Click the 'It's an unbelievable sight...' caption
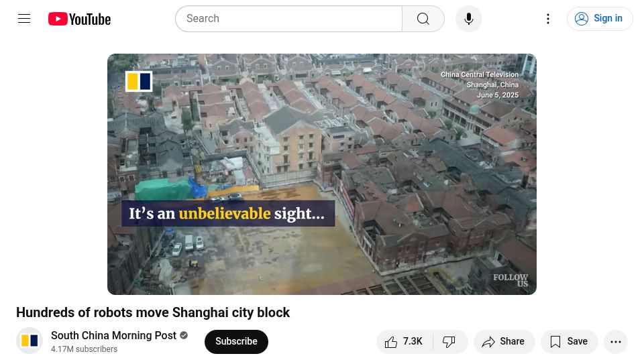Screen dimensions: 644x362 coord(228,213)
